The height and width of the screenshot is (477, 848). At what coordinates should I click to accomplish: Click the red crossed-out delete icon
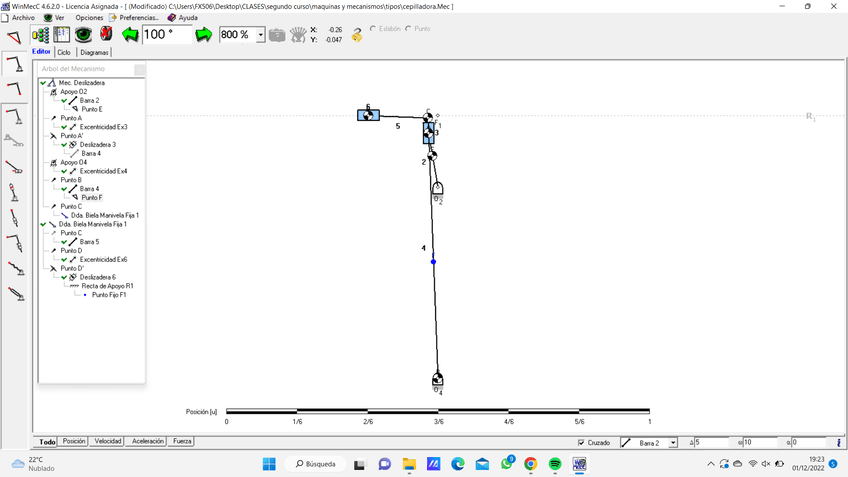point(106,35)
